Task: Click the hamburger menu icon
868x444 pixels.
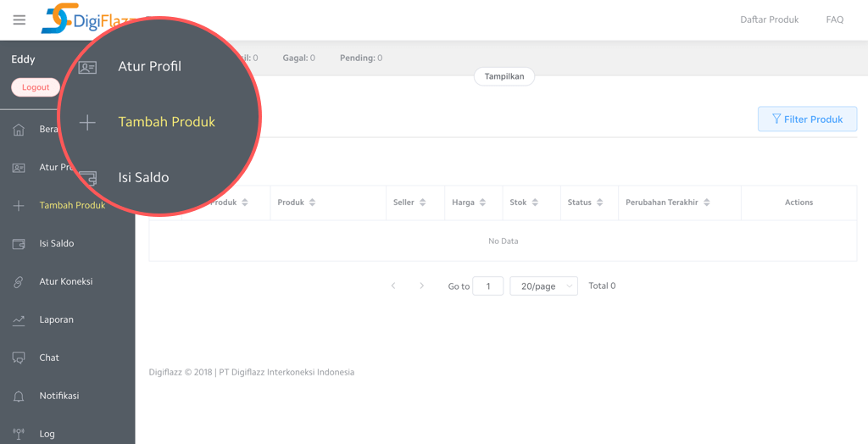Action: [19, 19]
